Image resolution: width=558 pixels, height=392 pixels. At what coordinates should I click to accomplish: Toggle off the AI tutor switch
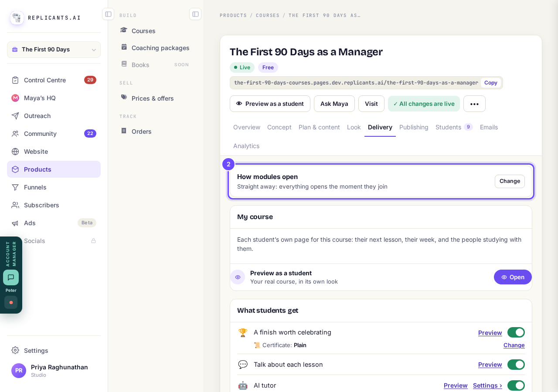coord(516,385)
